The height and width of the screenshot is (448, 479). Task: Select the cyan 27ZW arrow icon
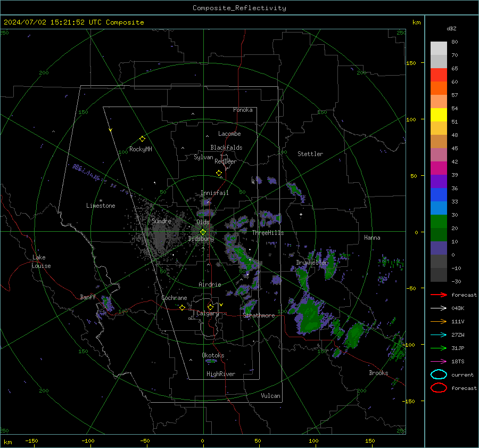(439, 335)
